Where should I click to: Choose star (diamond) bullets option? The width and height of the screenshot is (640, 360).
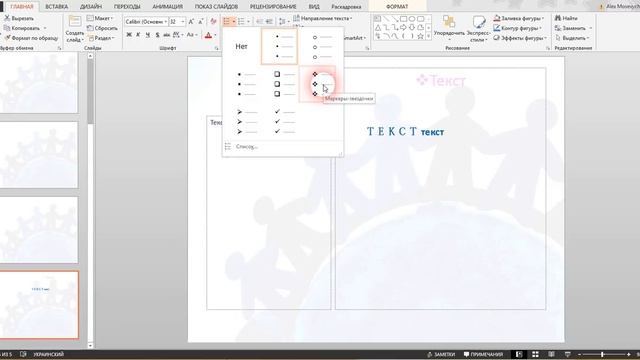coord(318,84)
